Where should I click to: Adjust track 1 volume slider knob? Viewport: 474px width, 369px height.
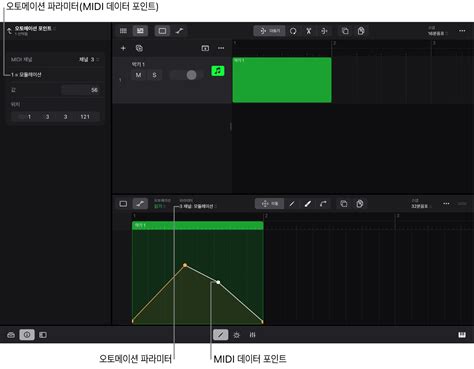tap(191, 75)
